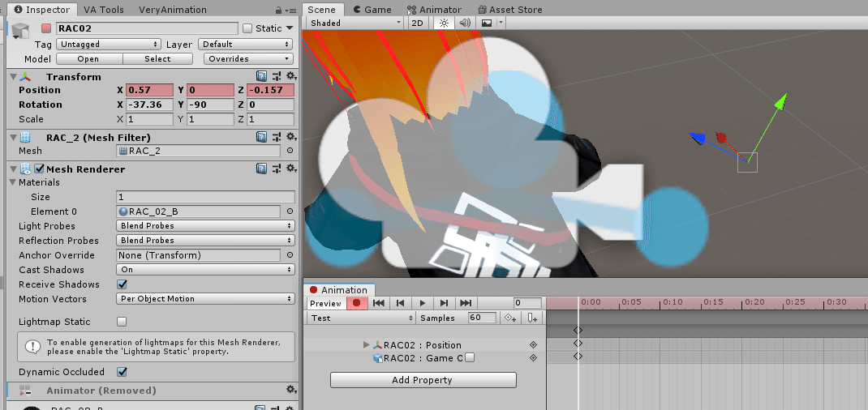This screenshot has height=410, width=868.
Task: Open Mesh Filter gear menu
Action: (x=292, y=136)
